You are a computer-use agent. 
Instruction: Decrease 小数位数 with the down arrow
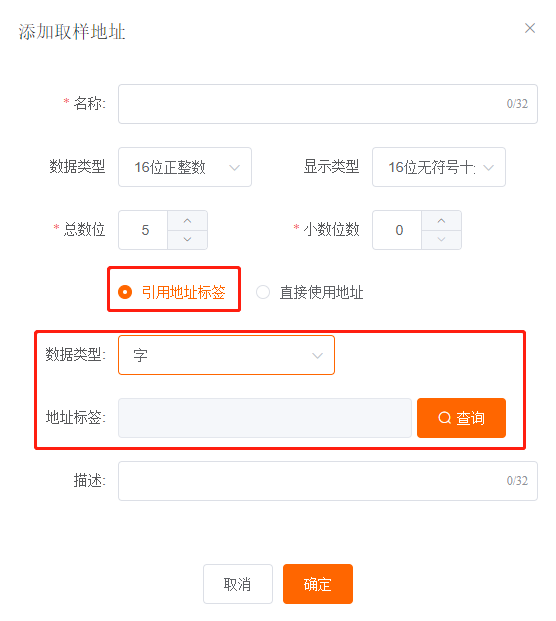(x=441, y=240)
